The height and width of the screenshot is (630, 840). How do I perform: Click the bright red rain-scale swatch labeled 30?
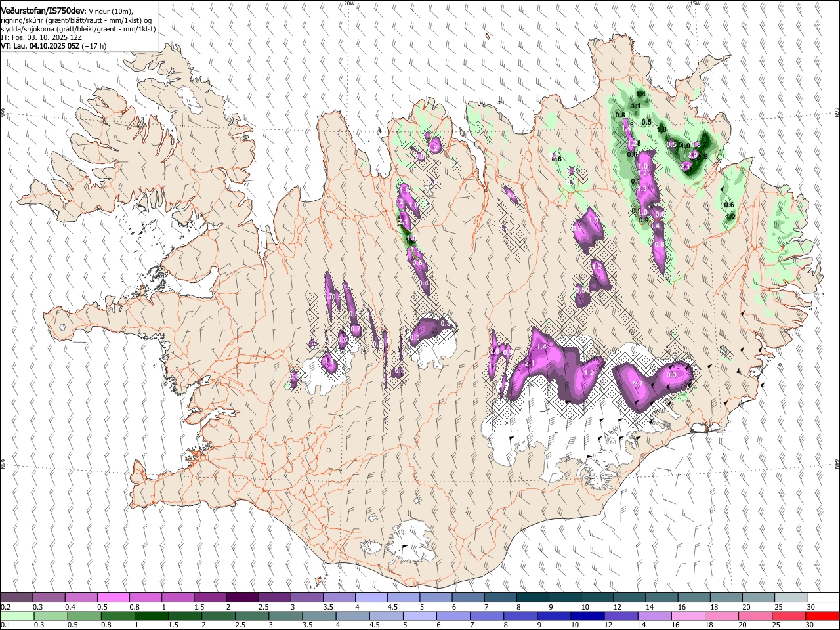click(823, 616)
